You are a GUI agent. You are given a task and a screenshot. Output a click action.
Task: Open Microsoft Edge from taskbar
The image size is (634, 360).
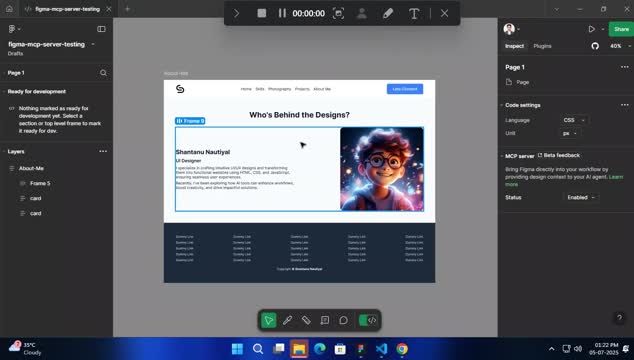coord(320,349)
